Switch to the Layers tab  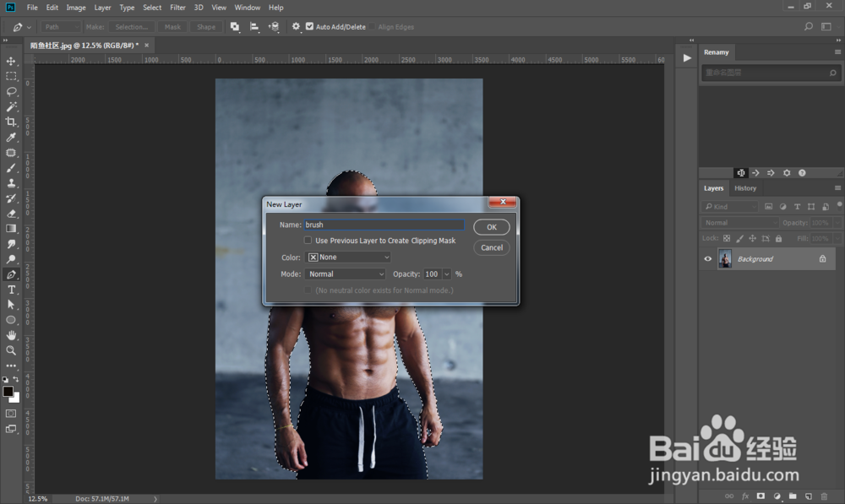point(713,188)
